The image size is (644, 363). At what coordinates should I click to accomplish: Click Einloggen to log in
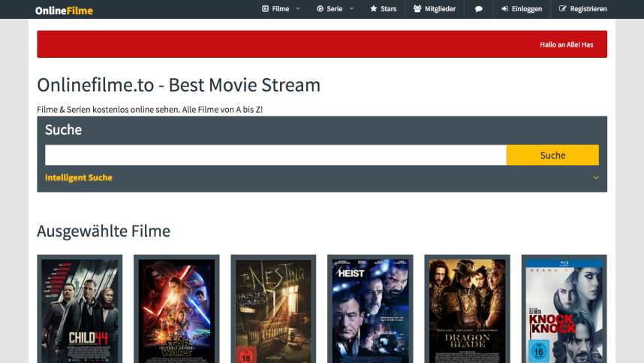(527, 8)
